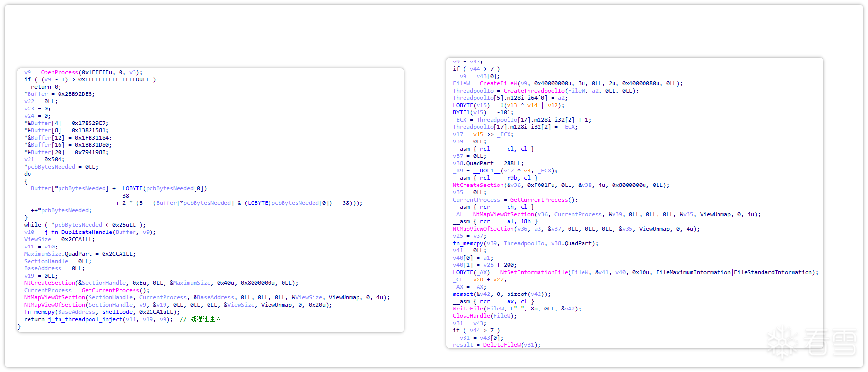The height and width of the screenshot is (372, 868).
Task: Click the j_fn_threadpool_inject return line
Action: 99,319
